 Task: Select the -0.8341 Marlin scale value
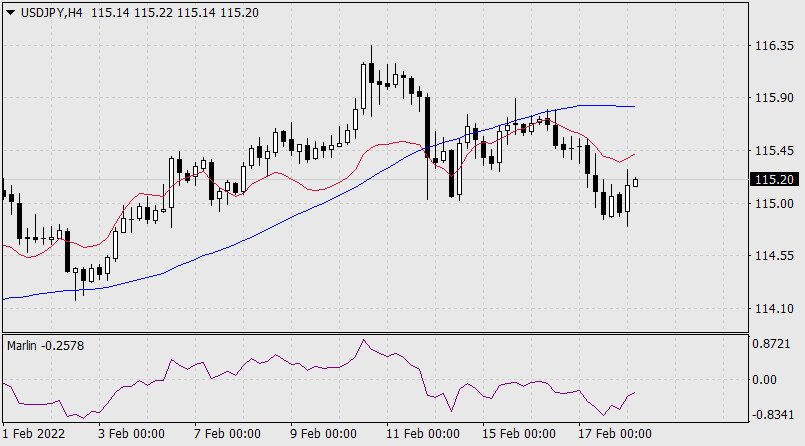click(773, 414)
